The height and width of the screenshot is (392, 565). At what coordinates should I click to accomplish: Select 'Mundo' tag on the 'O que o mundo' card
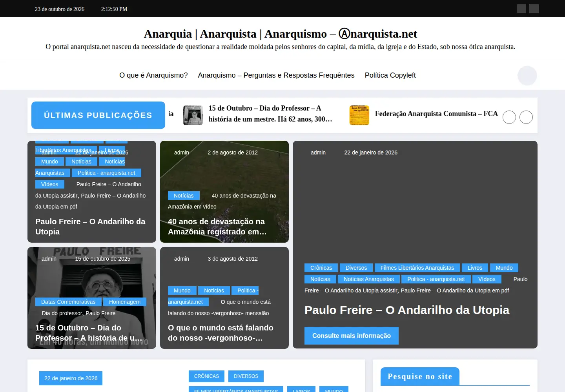pyautogui.click(x=182, y=290)
